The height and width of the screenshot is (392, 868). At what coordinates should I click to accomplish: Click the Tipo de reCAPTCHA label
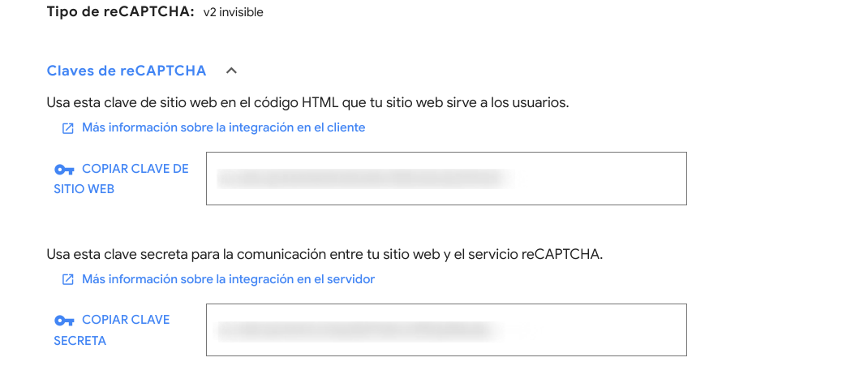(120, 12)
